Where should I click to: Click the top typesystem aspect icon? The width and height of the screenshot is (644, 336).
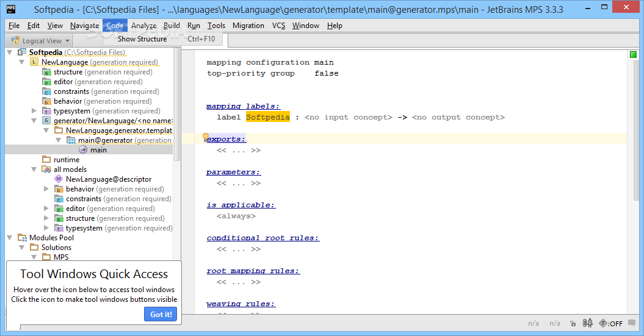tap(46, 111)
